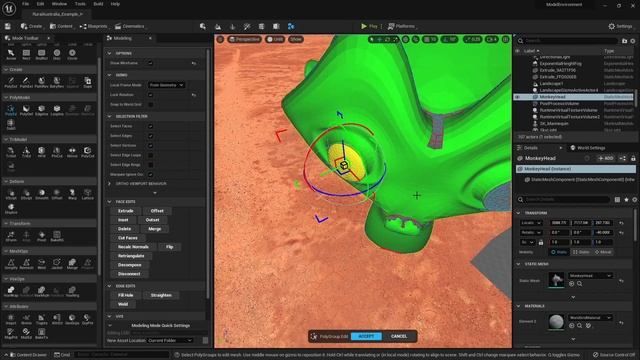Select the PolyExt tool in Create section

coord(11,82)
